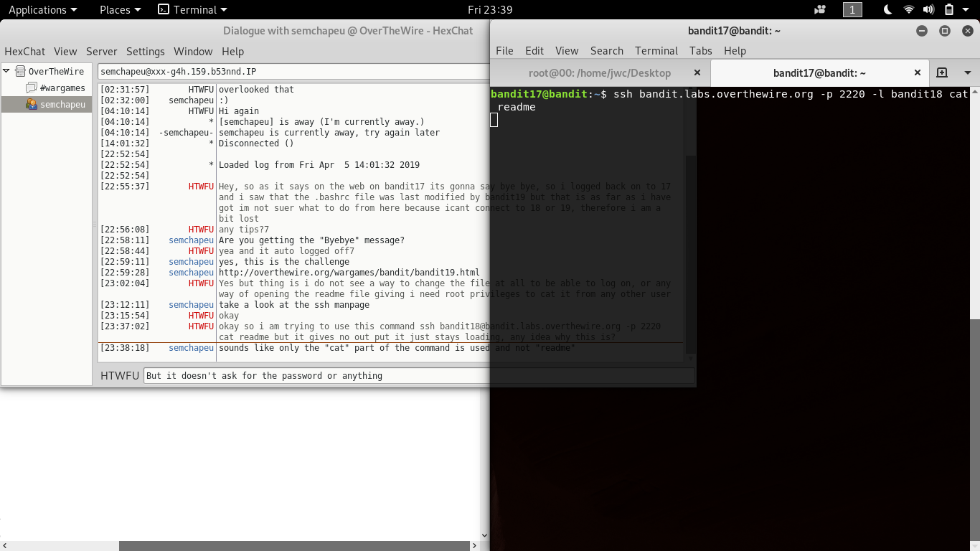Viewport: 980px width, 551px height.
Task: Click the HexChat topic field
Action: (293, 72)
